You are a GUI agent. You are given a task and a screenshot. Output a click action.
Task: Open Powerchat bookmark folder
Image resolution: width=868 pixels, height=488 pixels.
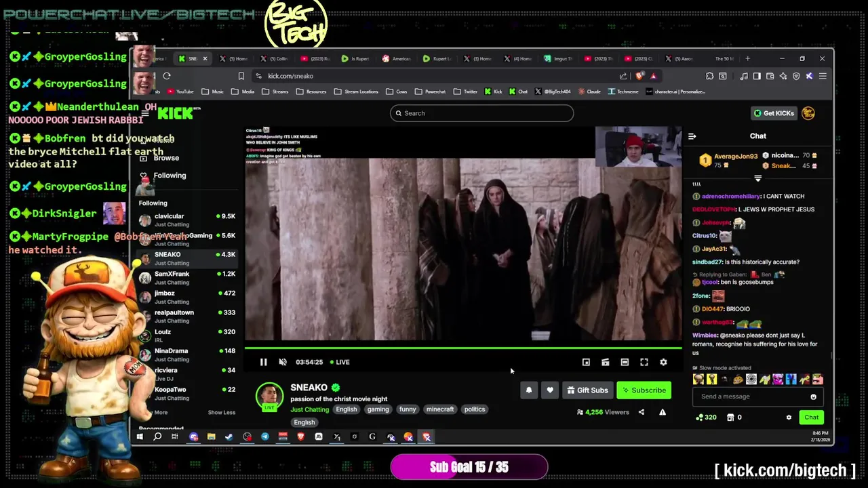[x=430, y=91]
